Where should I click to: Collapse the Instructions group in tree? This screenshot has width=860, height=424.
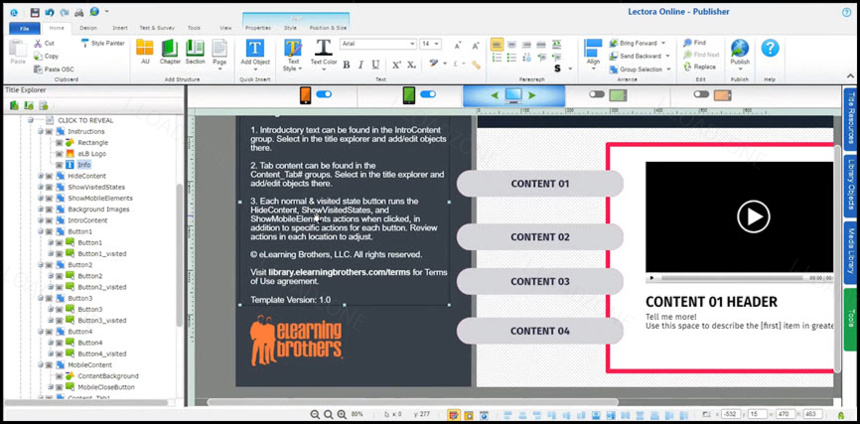click(41, 132)
